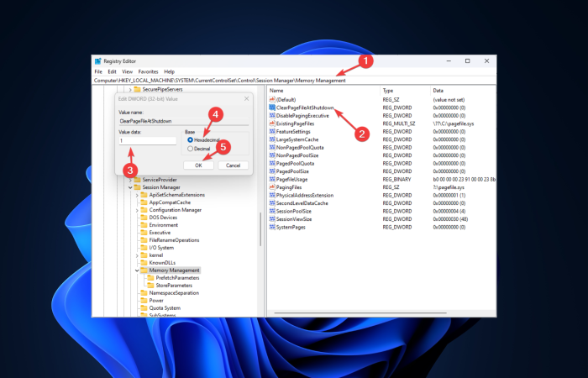The image size is (588, 378).
Task: Close the Edit DWORD dialog with X
Action: point(246,98)
